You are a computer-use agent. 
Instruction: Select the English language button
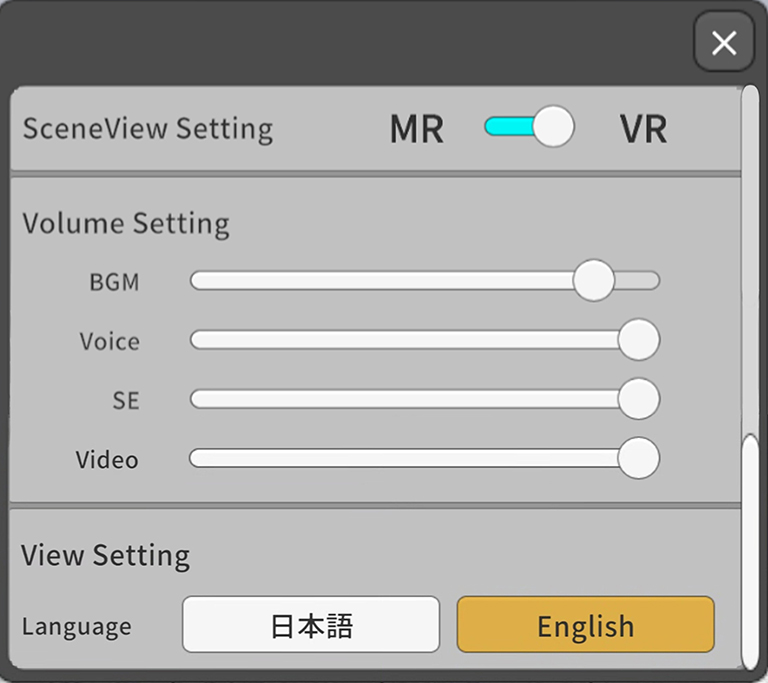(x=585, y=625)
